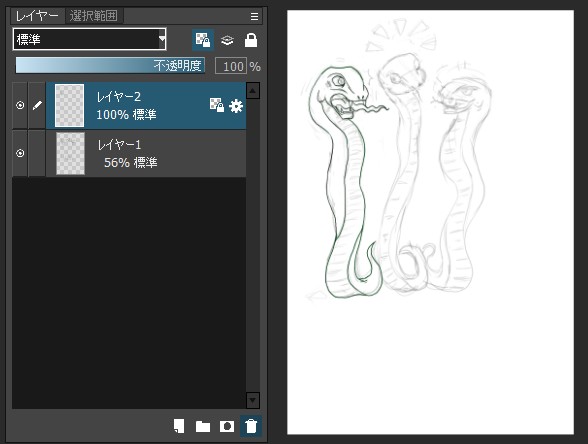Click the layer list scroll-down arrow
This screenshot has width=588, height=444.
(253, 400)
